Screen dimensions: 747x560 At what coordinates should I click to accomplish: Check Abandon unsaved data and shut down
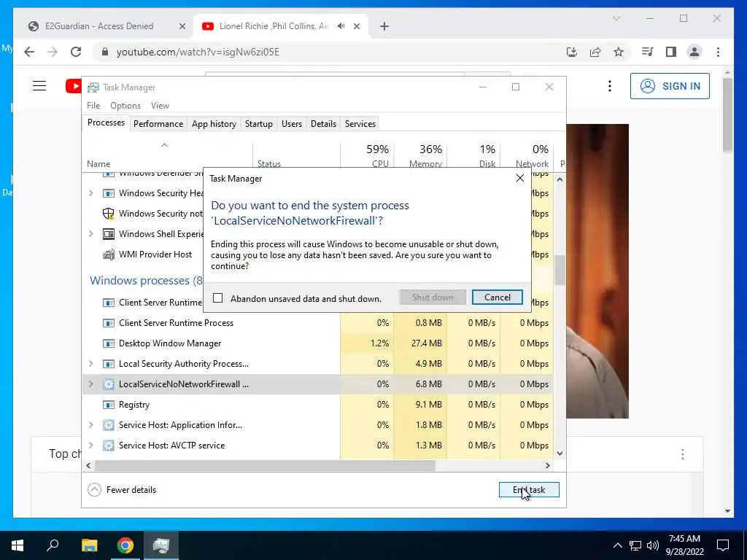(x=217, y=298)
